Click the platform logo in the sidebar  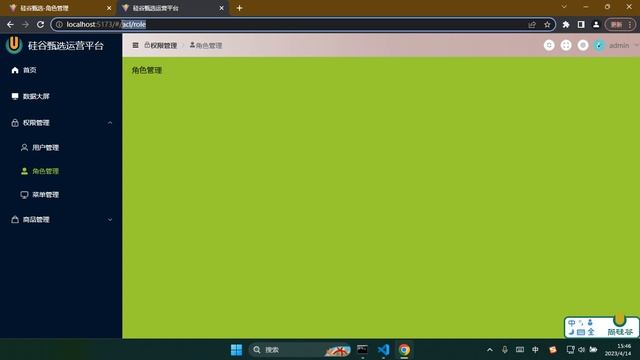14,44
